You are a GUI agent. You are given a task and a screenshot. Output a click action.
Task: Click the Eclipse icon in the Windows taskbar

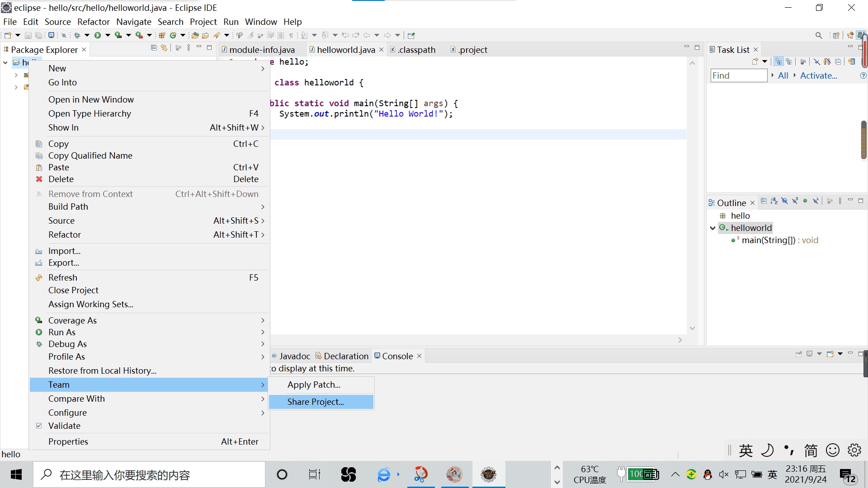(x=489, y=474)
